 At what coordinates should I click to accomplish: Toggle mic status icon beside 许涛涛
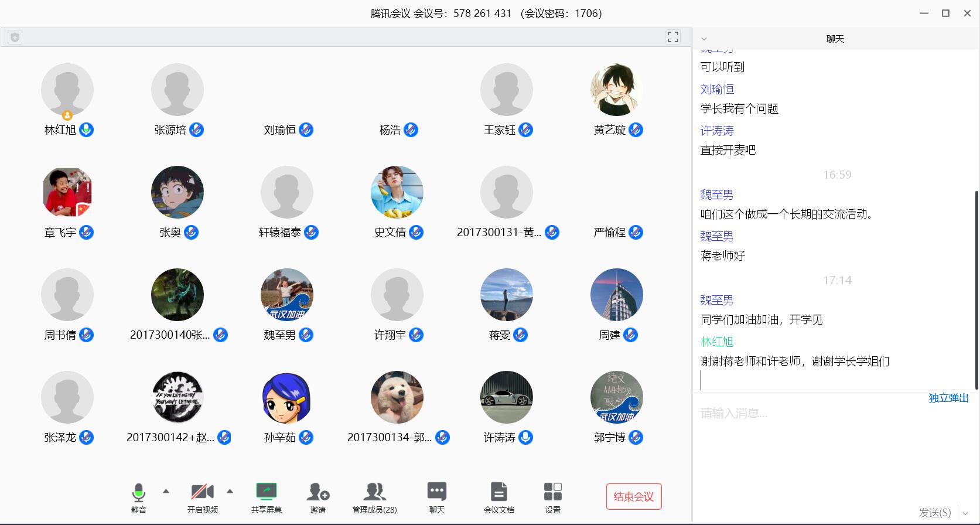(x=525, y=438)
